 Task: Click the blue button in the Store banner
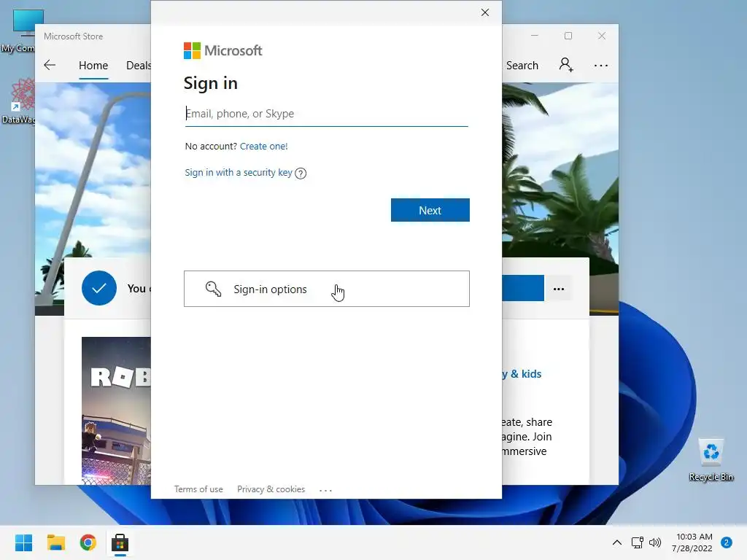pos(523,288)
